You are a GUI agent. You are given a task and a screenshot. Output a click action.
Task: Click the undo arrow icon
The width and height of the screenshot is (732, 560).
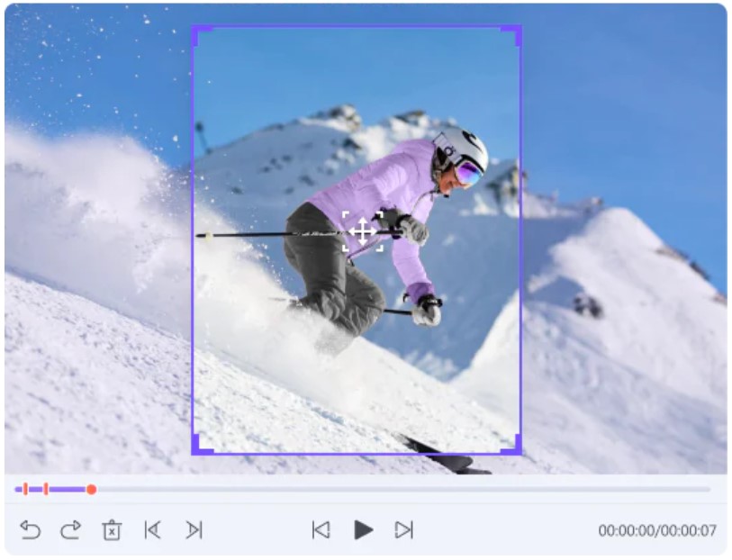coord(31,530)
